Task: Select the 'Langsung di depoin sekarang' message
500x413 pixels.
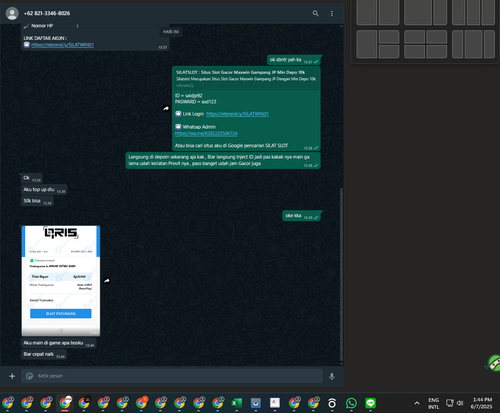Action: pos(223,160)
